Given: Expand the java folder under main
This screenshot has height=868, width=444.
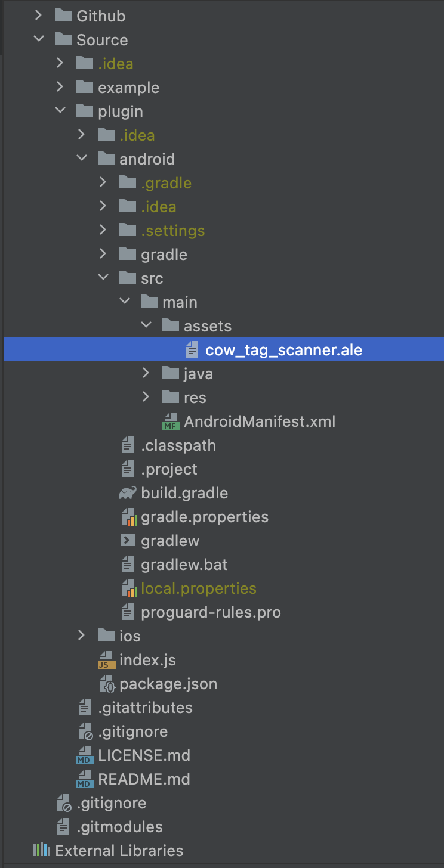Looking at the screenshot, I should tap(146, 373).
